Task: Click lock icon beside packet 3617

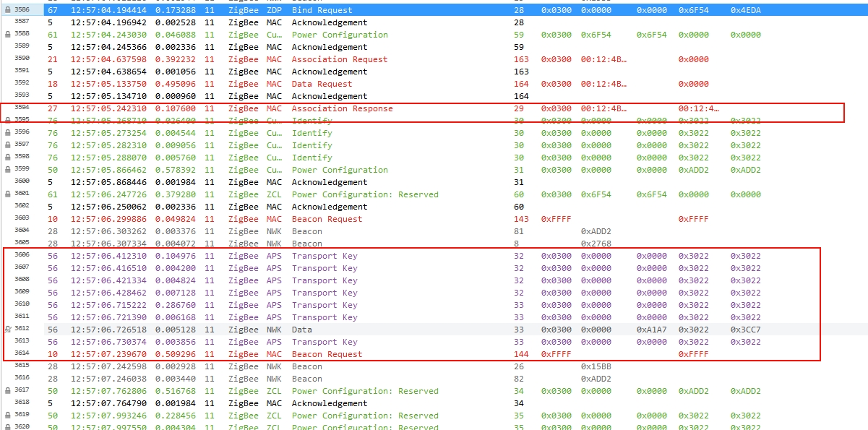Action: pos(7,391)
